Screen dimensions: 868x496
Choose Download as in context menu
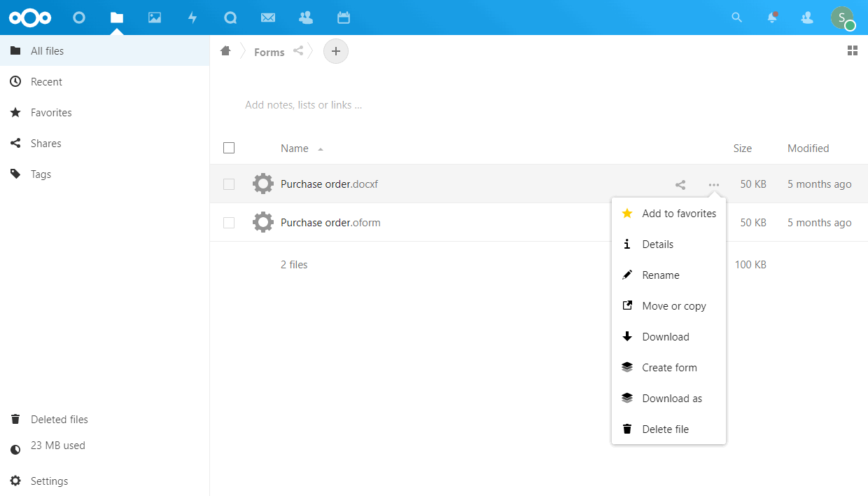click(x=671, y=399)
